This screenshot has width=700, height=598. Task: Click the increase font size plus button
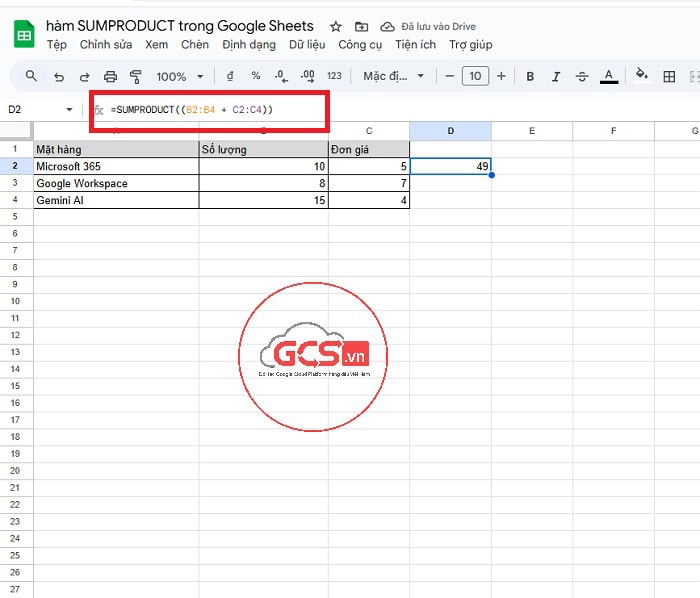click(x=501, y=76)
